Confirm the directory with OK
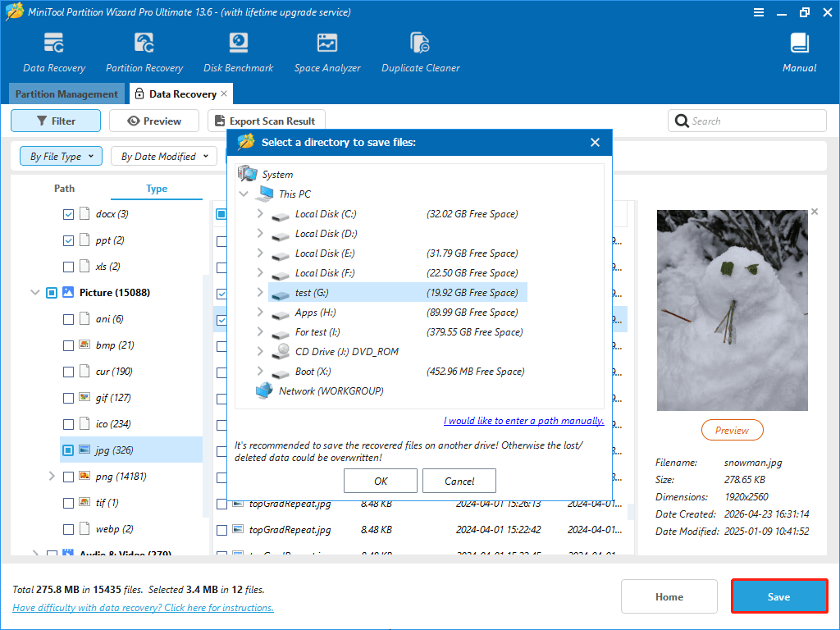 tap(381, 481)
